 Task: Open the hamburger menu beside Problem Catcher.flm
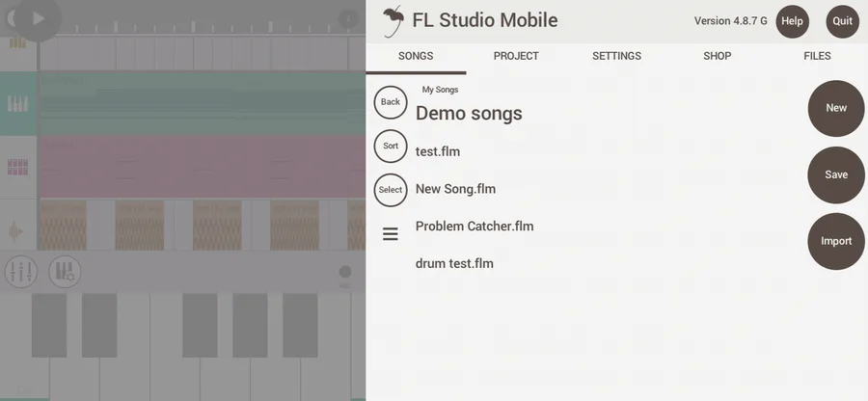click(x=391, y=234)
